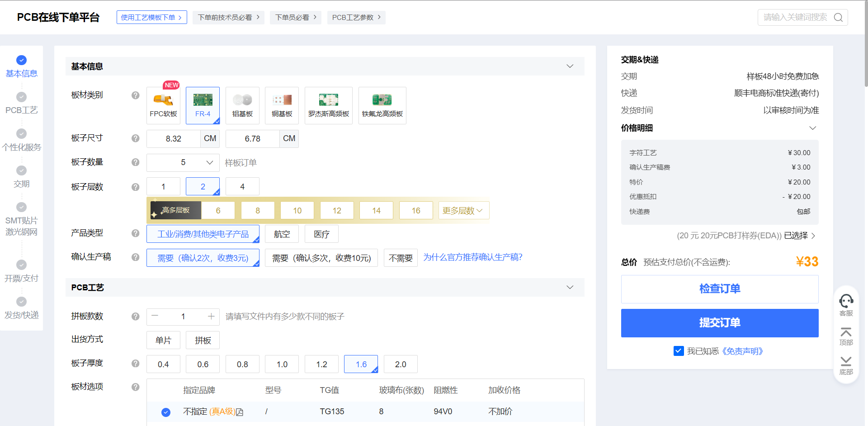The width and height of the screenshot is (868, 426).
Task: Click 提交订单 button
Action: coord(720,323)
